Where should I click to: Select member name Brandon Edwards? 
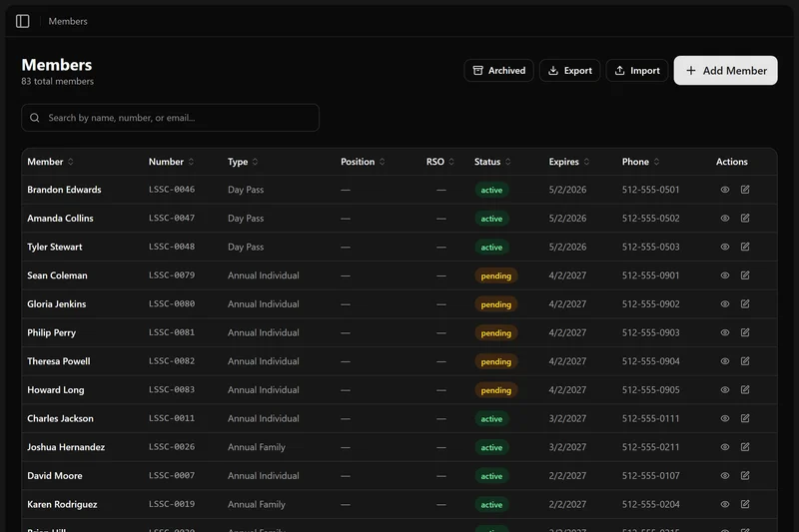[64, 190]
